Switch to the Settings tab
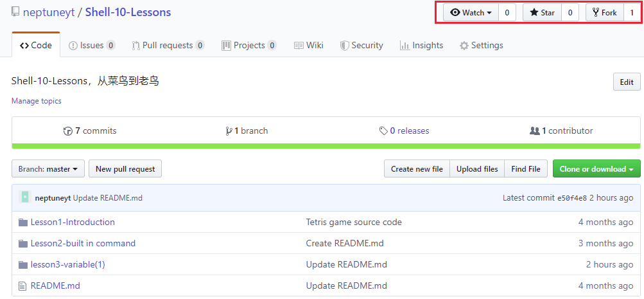644x299 pixels. click(x=482, y=45)
